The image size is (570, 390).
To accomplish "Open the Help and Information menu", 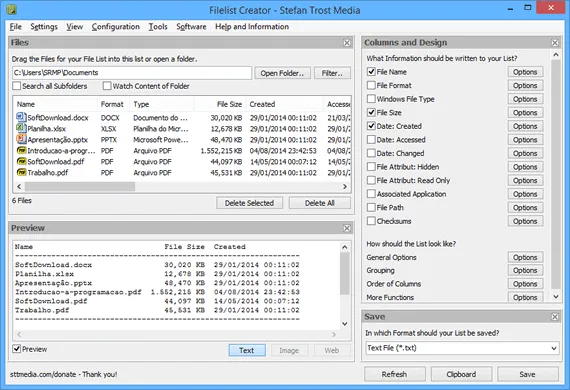I will [x=252, y=27].
